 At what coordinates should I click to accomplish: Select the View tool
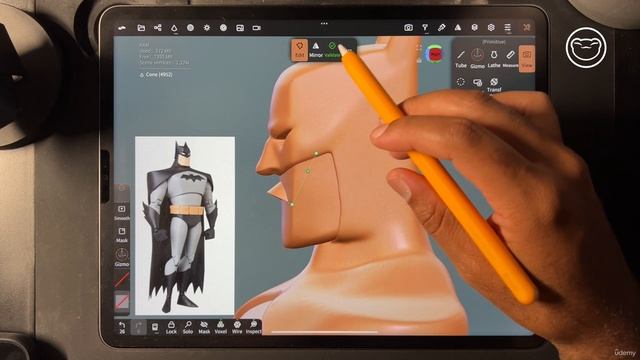(527, 59)
